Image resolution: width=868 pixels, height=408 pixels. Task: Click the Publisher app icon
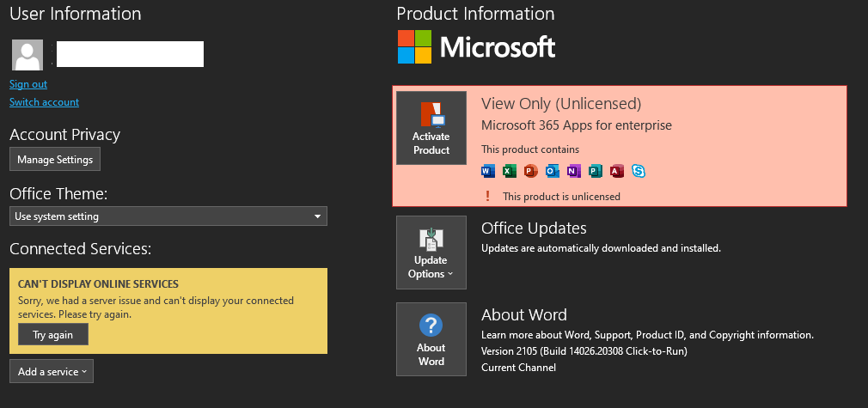click(x=595, y=171)
